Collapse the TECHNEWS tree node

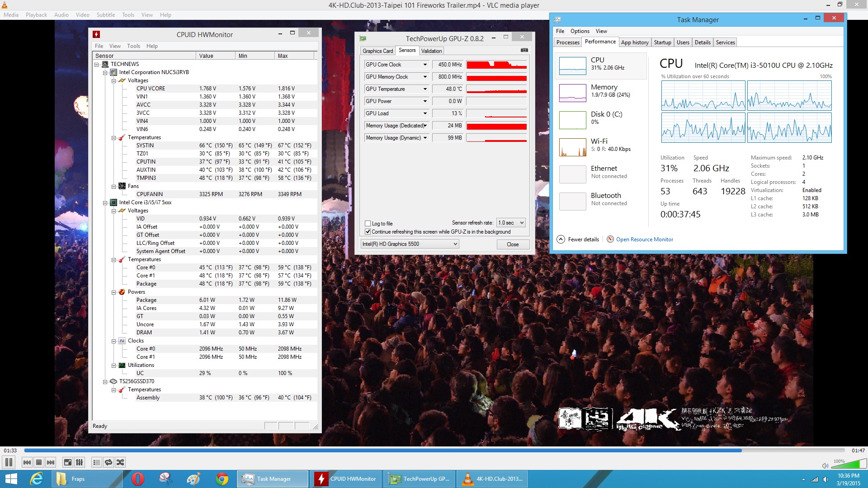point(96,65)
